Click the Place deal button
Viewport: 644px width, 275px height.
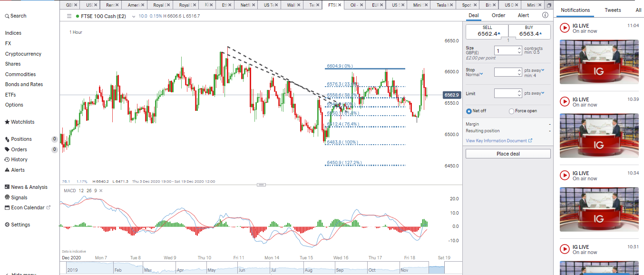tap(507, 153)
